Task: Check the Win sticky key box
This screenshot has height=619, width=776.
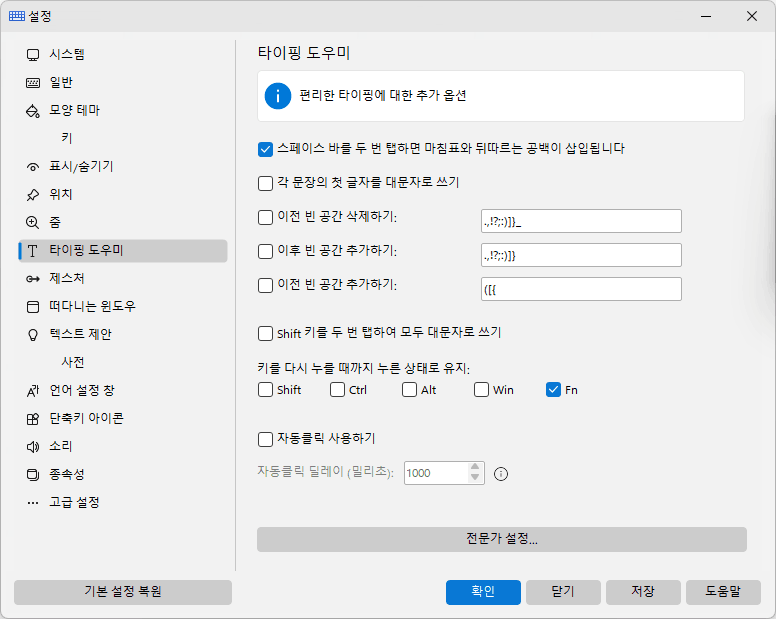Action: click(482, 390)
